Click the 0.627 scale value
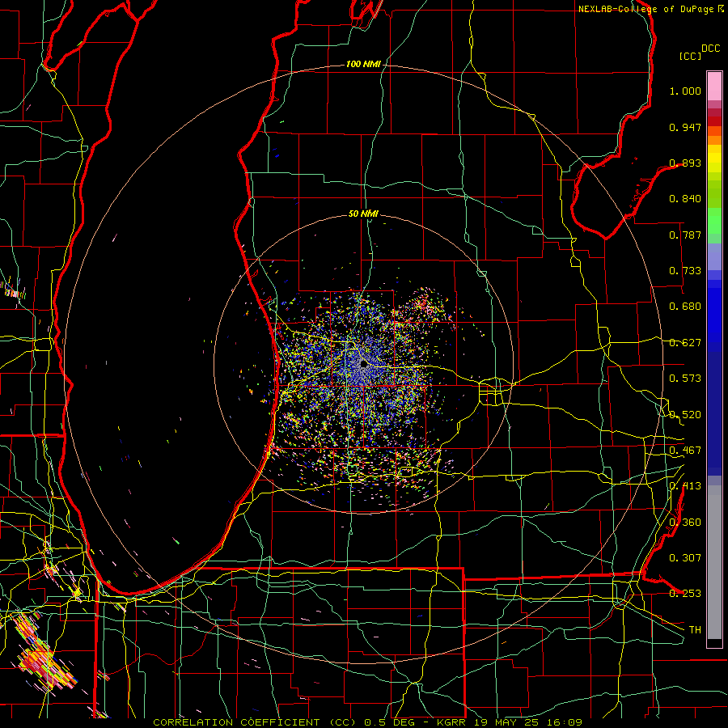 685,343
